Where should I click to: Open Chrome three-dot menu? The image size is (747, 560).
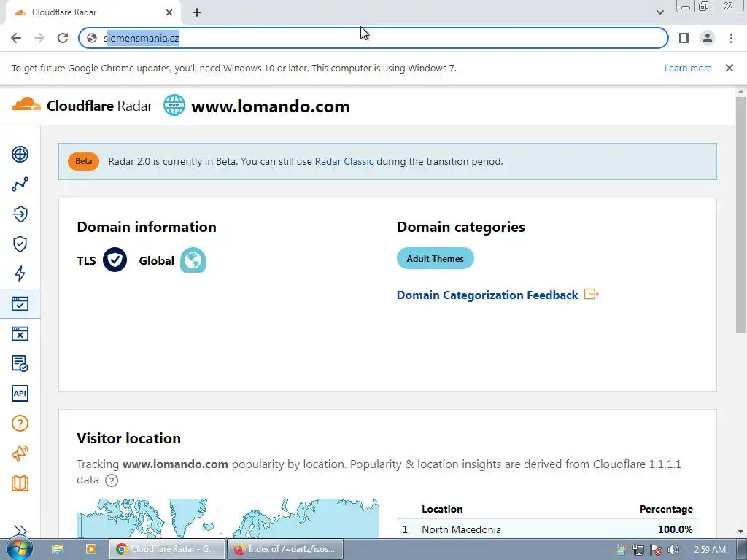[731, 38]
